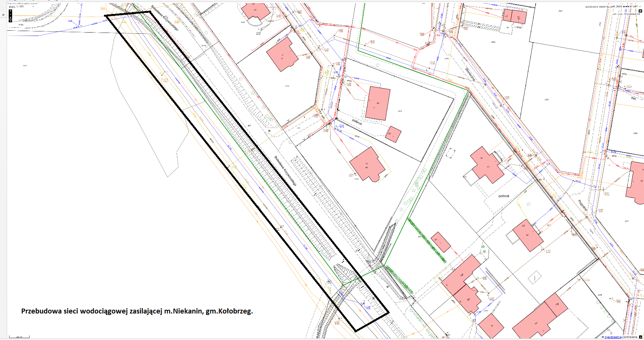Click the Przebudowa sieci wodociągowej title text
The image size is (644, 340).
coord(137,311)
